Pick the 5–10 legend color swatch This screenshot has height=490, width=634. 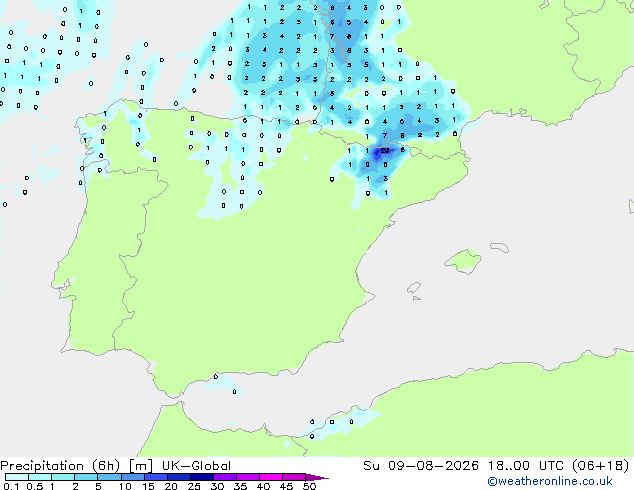tap(109, 477)
